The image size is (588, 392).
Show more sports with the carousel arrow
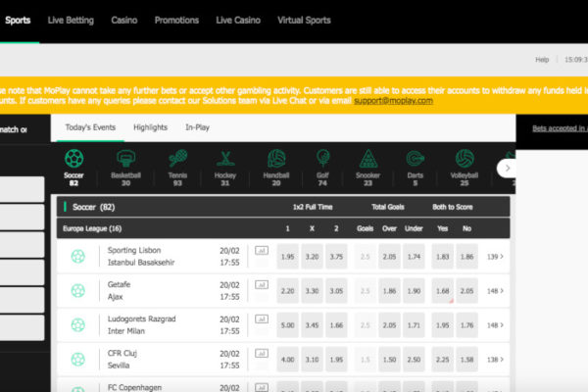(507, 168)
